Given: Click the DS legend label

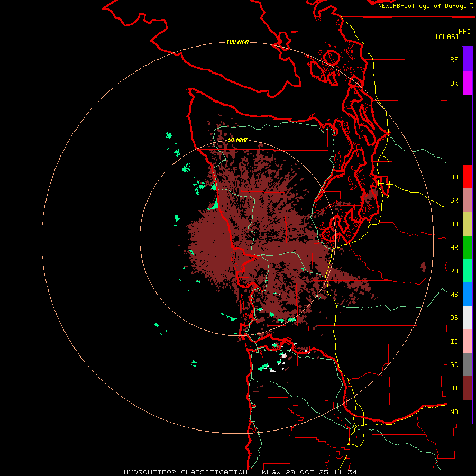Looking at the screenshot, I should tap(454, 318).
